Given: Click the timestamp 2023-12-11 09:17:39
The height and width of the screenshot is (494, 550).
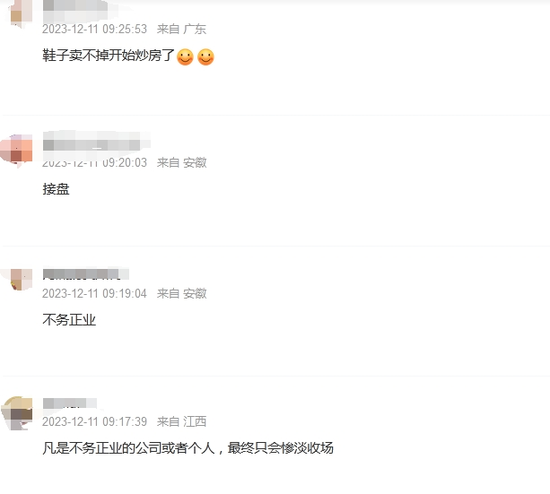Looking at the screenshot, I should point(95,421).
